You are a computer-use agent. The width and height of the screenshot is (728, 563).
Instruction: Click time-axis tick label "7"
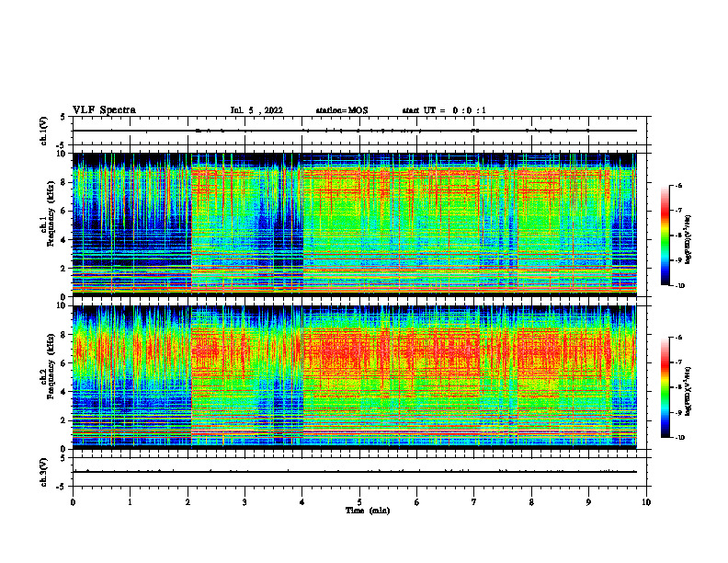point(474,502)
